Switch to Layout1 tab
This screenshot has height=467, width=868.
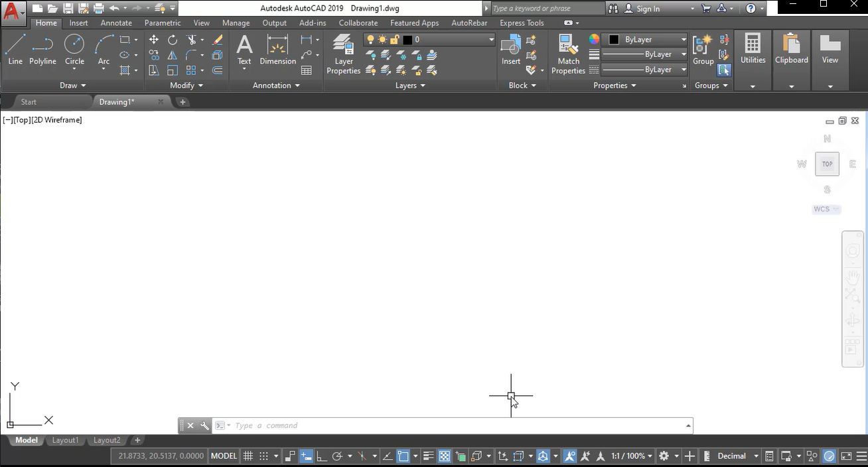point(65,440)
